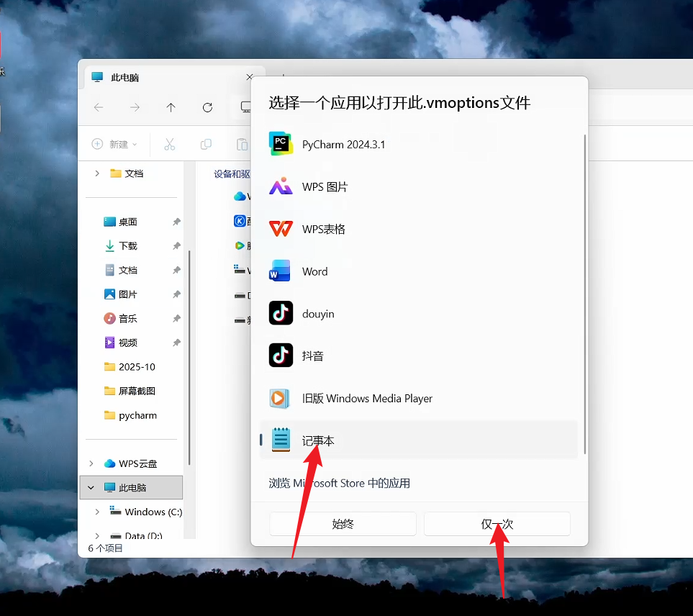This screenshot has height=616, width=693.
Task: Go up one folder level in Explorer
Action: click(171, 107)
